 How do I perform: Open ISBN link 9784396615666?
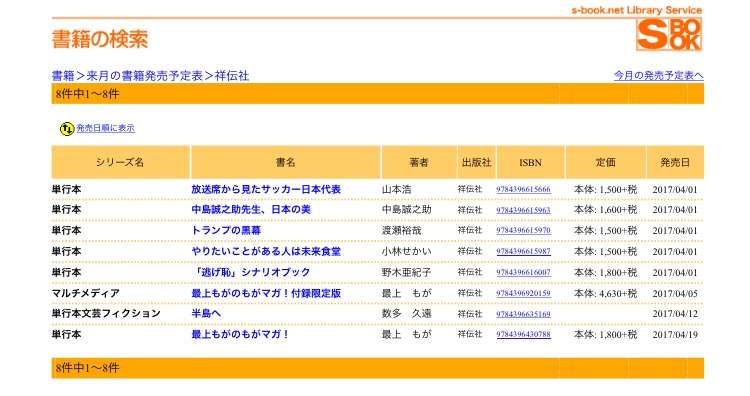click(x=523, y=189)
